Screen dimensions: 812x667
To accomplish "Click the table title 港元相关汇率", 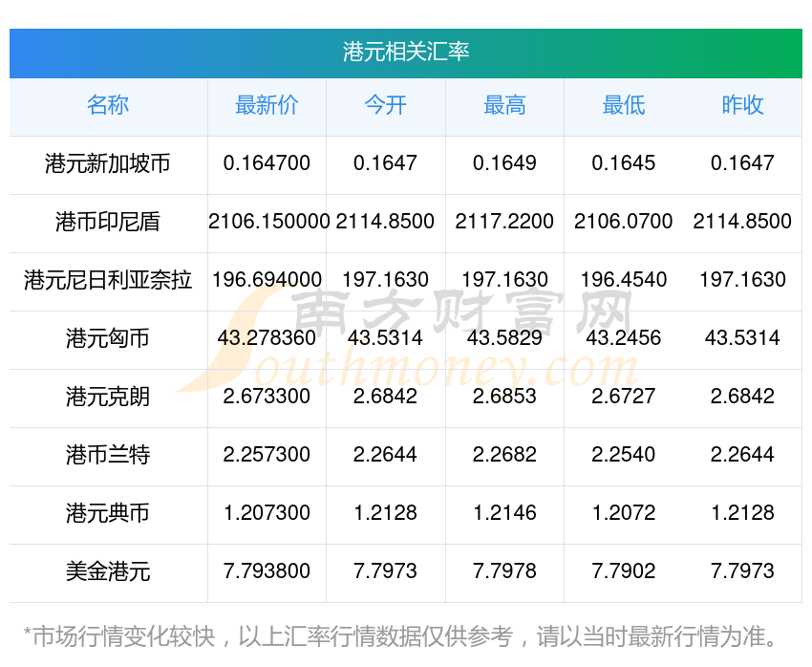I will pos(405,52).
